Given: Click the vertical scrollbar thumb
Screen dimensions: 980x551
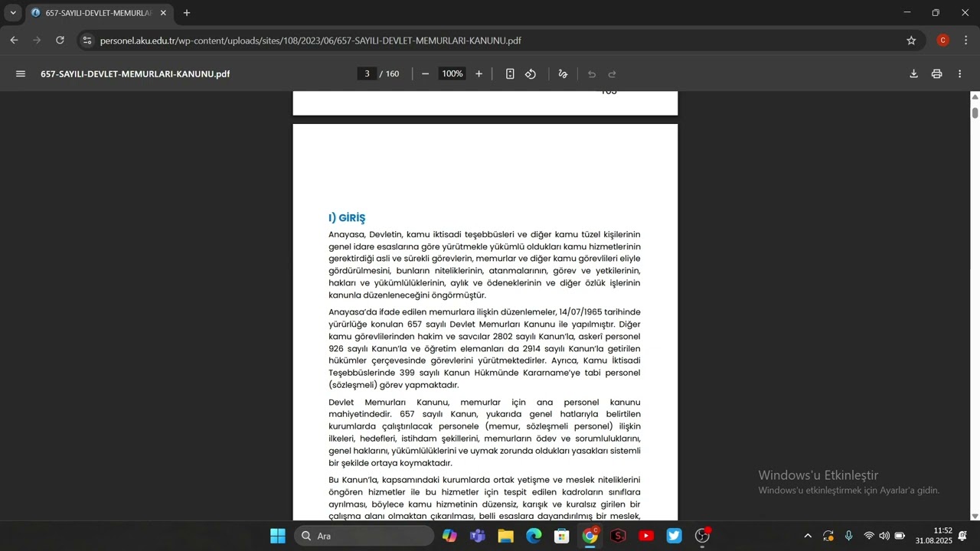Looking at the screenshot, I should click(x=975, y=113).
